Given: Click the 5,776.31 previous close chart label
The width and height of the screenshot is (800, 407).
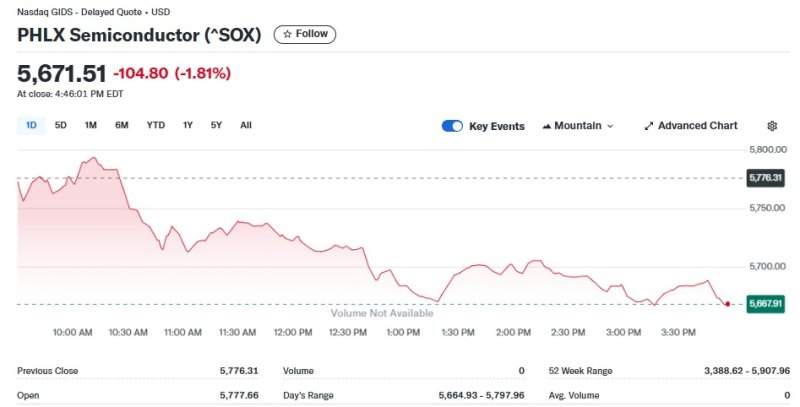Looking at the screenshot, I should (x=765, y=177).
